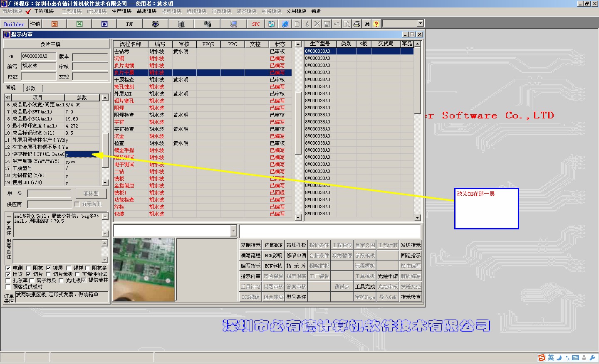Click the 型号备注 notes scroll-up arrow
The image size is (599, 364).
105,243
